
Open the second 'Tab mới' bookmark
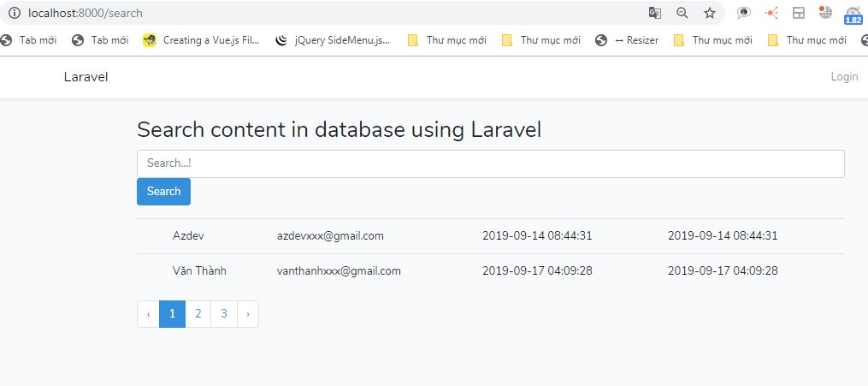coord(100,40)
